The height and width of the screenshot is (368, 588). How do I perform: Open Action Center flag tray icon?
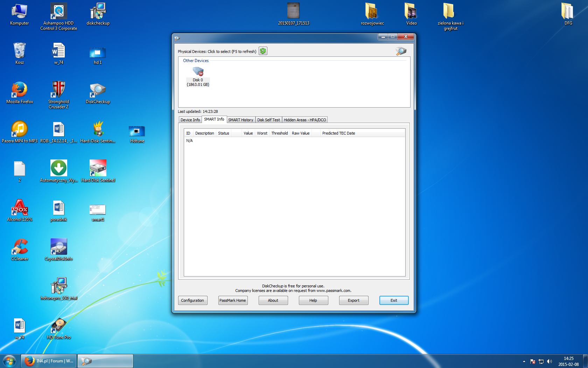coord(533,361)
